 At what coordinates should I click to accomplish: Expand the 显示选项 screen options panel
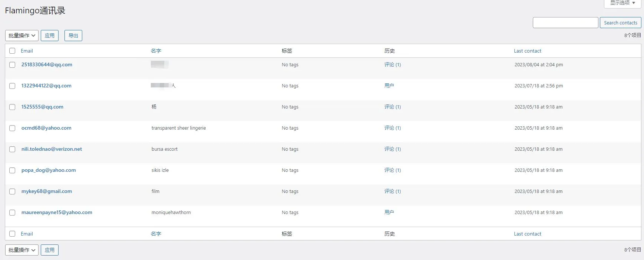coord(622,3)
